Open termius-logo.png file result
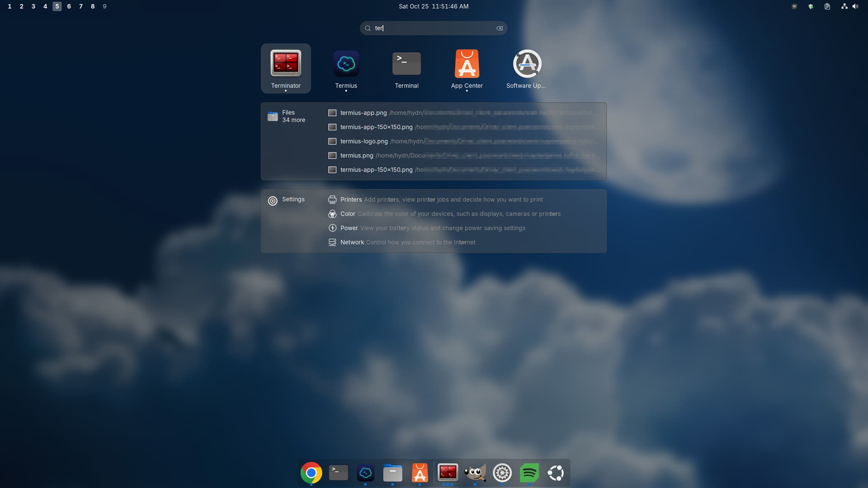 pos(364,141)
